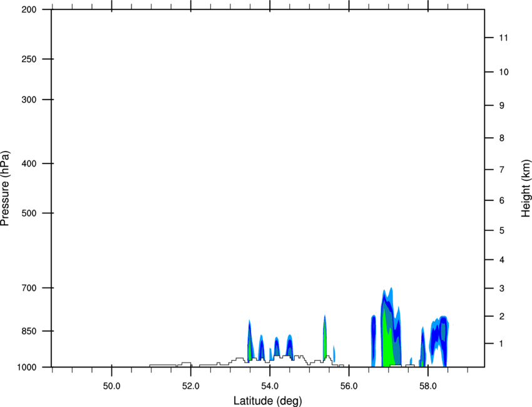Click the 500 hPa tick label
The height and width of the screenshot is (407, 532).
coord(29,213)
